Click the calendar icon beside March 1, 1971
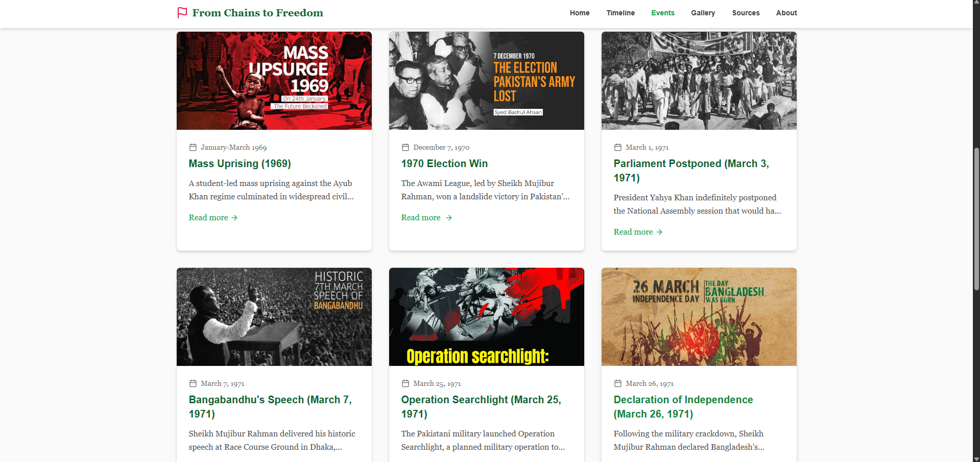The image size is (980, 462). [x=618, y=147]
